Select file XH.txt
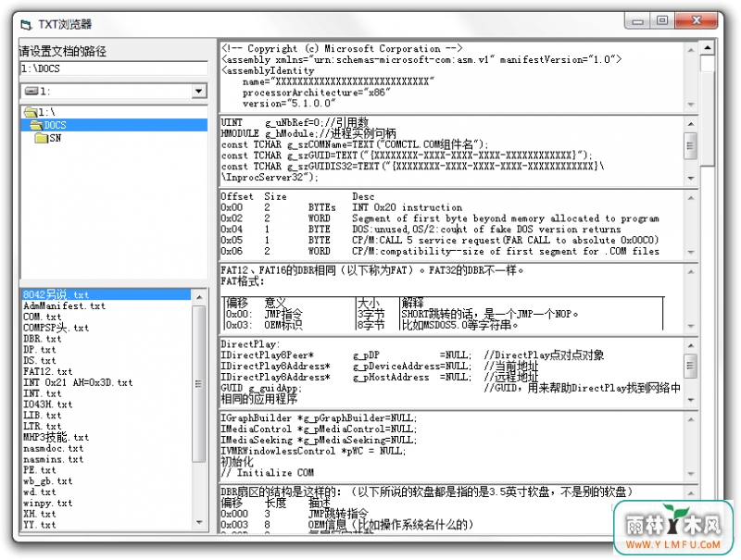The image size is (741, 560). [x=39, y=514]
